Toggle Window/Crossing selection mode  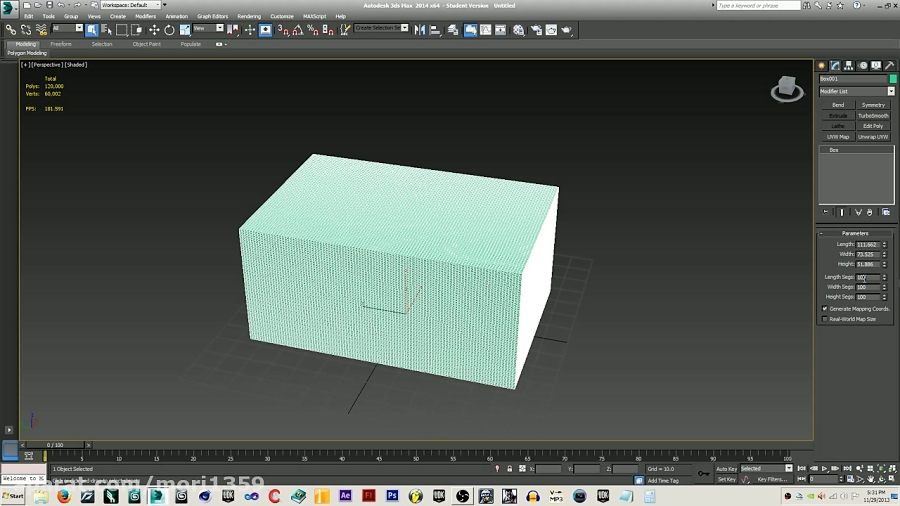(x=136, y=30)
